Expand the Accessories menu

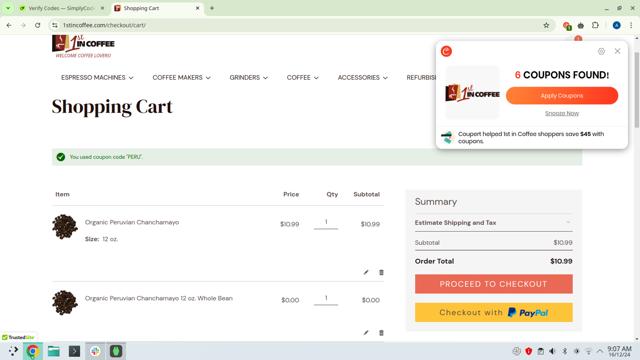[362, 78]
